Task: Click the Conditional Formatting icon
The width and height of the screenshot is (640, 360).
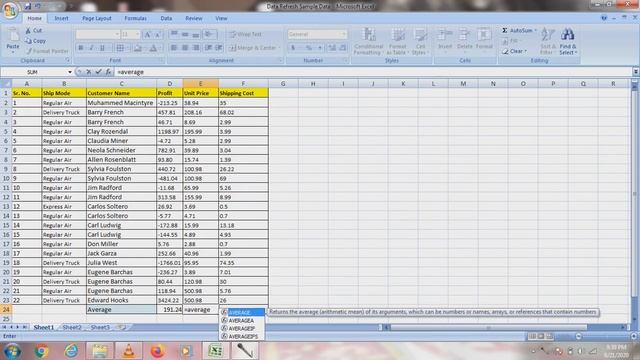Action: (x=369, y=41)
